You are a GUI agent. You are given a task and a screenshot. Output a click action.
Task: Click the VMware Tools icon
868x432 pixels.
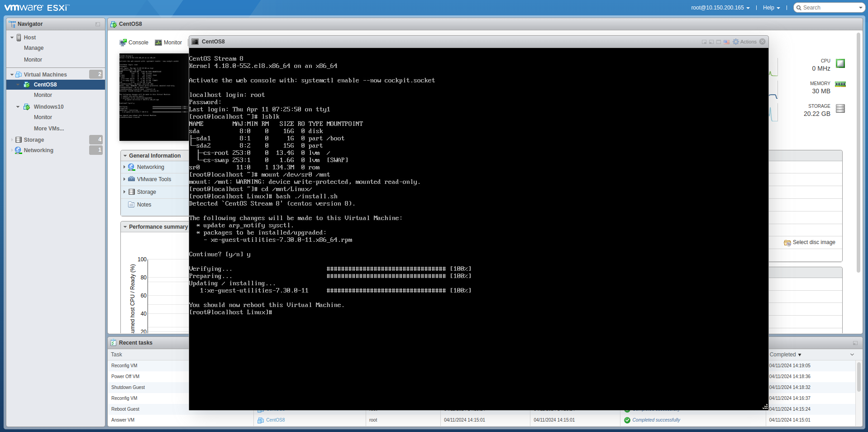click(x=132, y=179)
